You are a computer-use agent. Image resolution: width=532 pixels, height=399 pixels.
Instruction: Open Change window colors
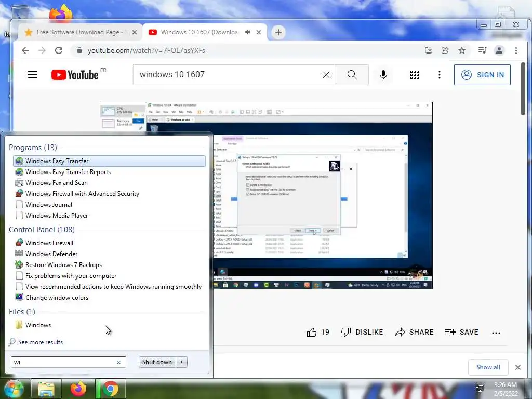tap(109, 297)
